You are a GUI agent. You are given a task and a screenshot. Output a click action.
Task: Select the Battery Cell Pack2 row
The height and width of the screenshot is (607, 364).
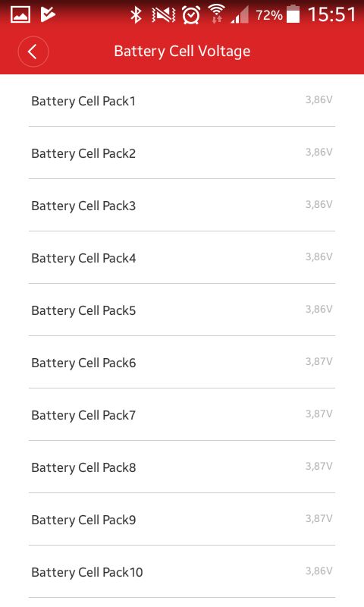pos(182,153)
